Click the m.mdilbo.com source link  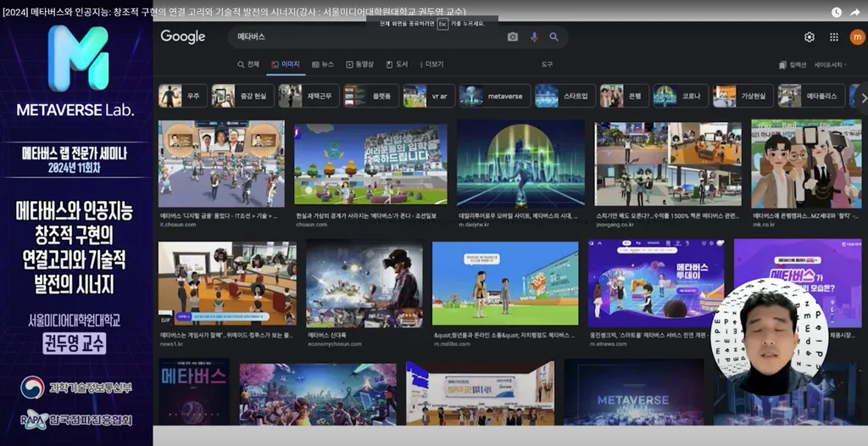click(453, 343)
